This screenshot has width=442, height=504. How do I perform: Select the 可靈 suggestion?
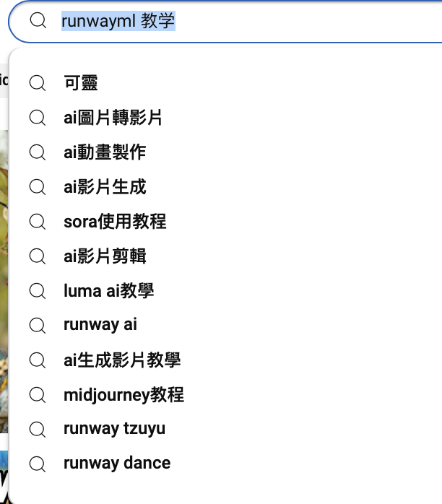[x=225, y=83]
